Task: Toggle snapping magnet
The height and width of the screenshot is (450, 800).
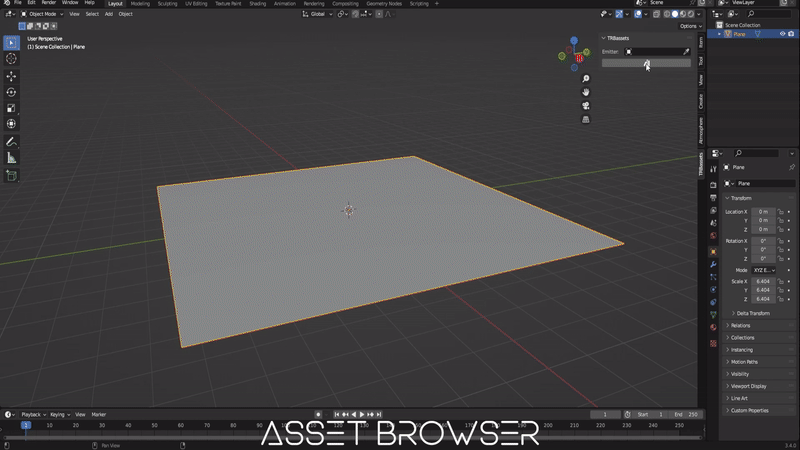Action: [355, 14]
